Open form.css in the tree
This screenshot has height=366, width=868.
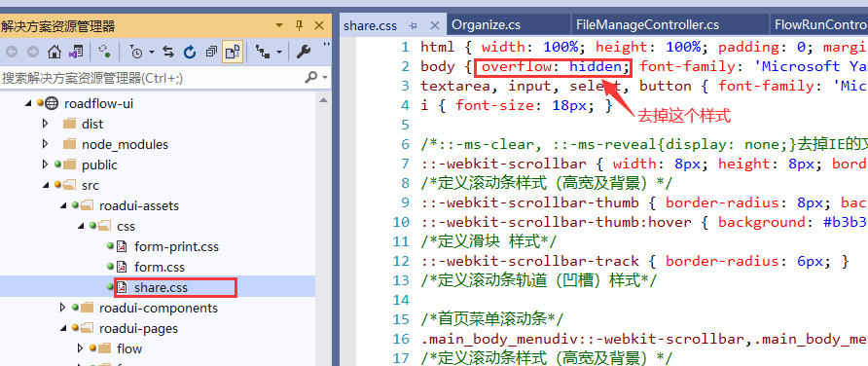[x=160, y=267]
